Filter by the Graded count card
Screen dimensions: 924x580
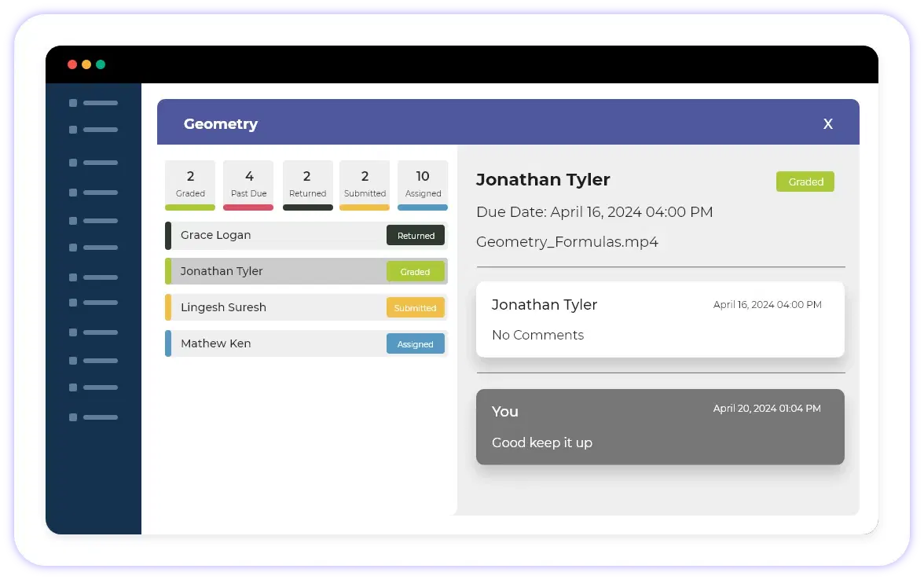pos(190,185)
